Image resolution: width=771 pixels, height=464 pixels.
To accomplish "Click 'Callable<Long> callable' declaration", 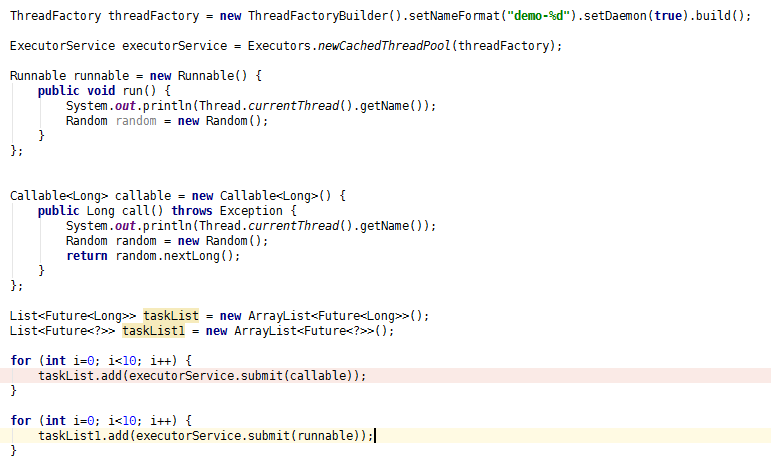I will (x=90, y=196).
